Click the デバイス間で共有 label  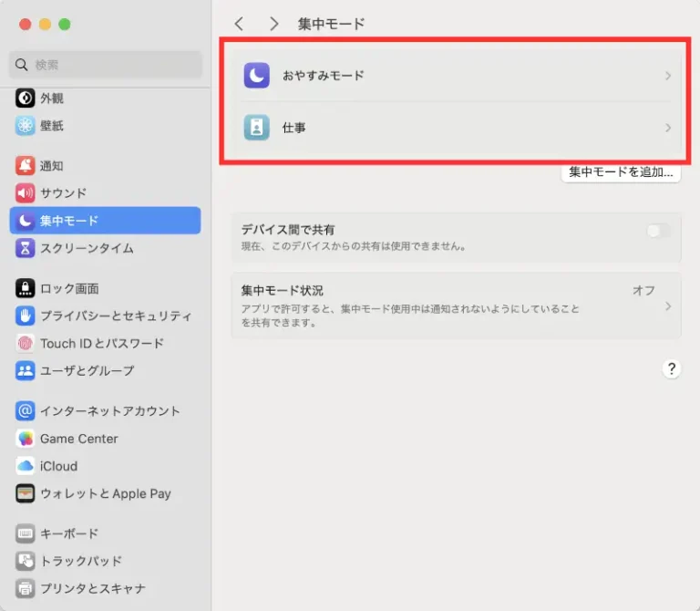[288, 230]
